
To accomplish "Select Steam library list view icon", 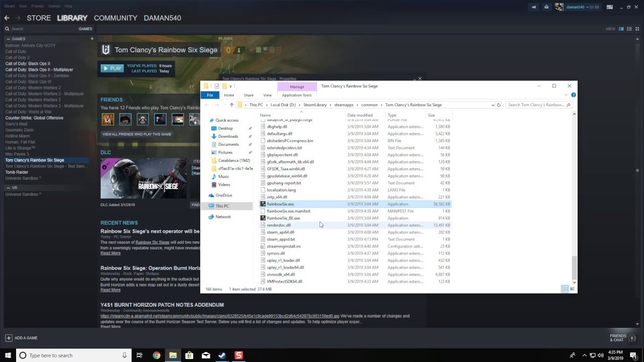I will 628,29.
